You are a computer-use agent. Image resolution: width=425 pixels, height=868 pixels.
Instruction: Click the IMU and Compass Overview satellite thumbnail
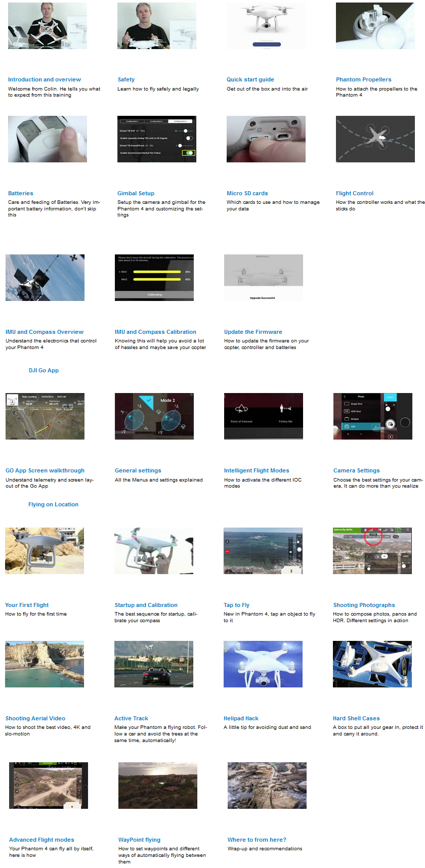[45, 278]
